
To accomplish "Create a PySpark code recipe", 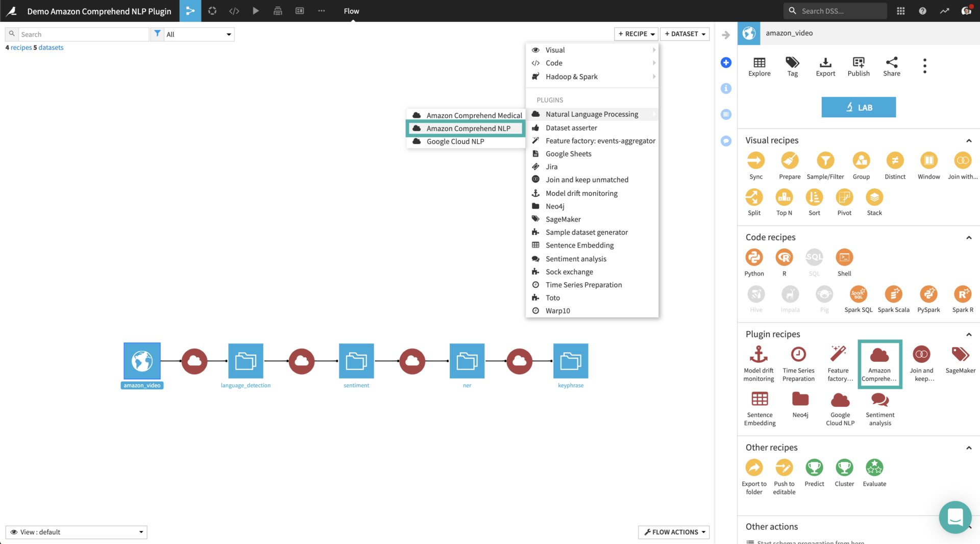I will [x=929, y=295].
